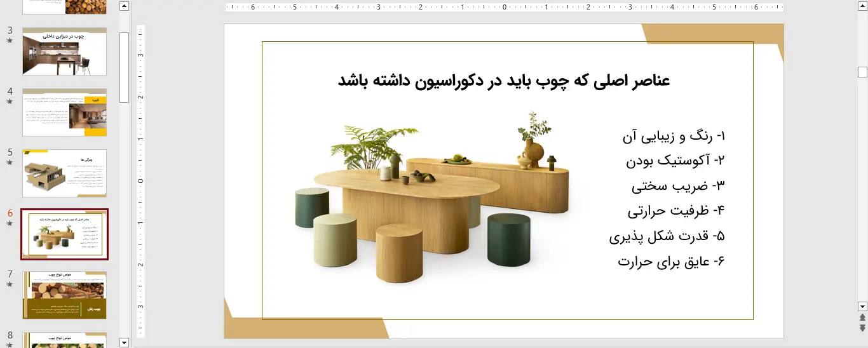
Task: Click list item '۴- ظرفیت حرارتی'
Action: click(676, 211)
